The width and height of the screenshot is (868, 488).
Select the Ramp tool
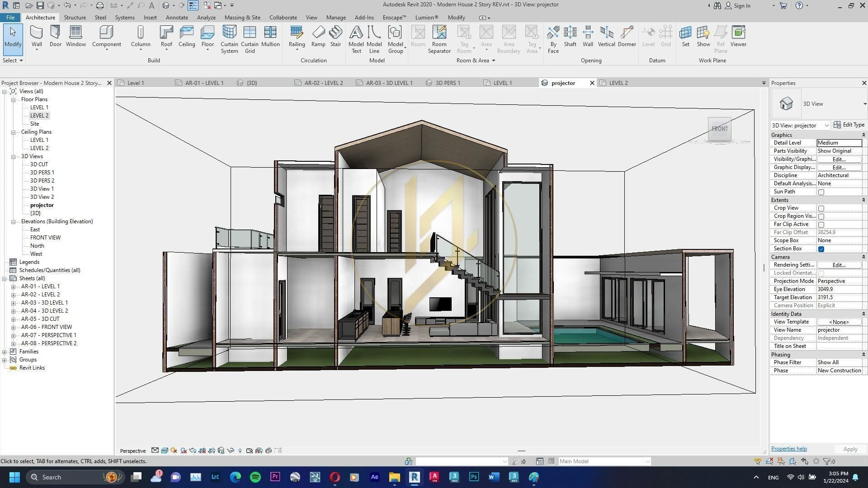coord(318,36)
